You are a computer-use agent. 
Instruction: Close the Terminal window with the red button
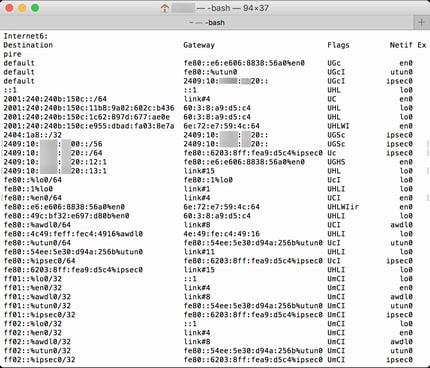pos(9,8)
